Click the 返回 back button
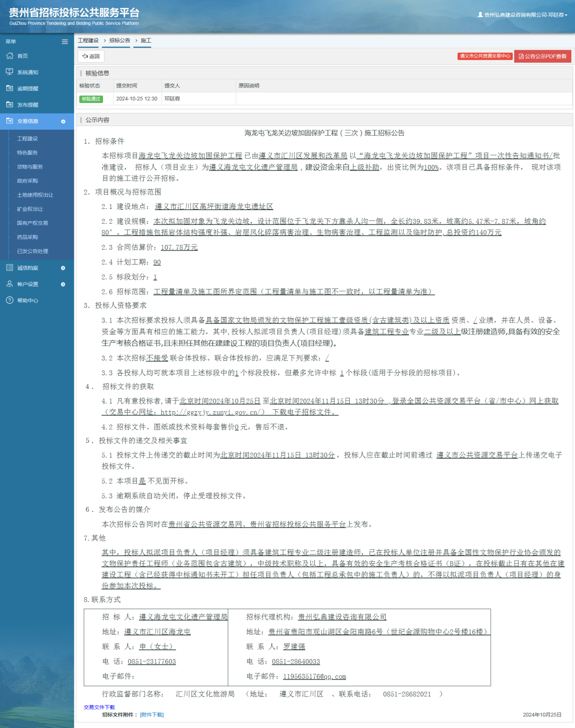This screenshot has height=728, width=575. pos(91,57)
